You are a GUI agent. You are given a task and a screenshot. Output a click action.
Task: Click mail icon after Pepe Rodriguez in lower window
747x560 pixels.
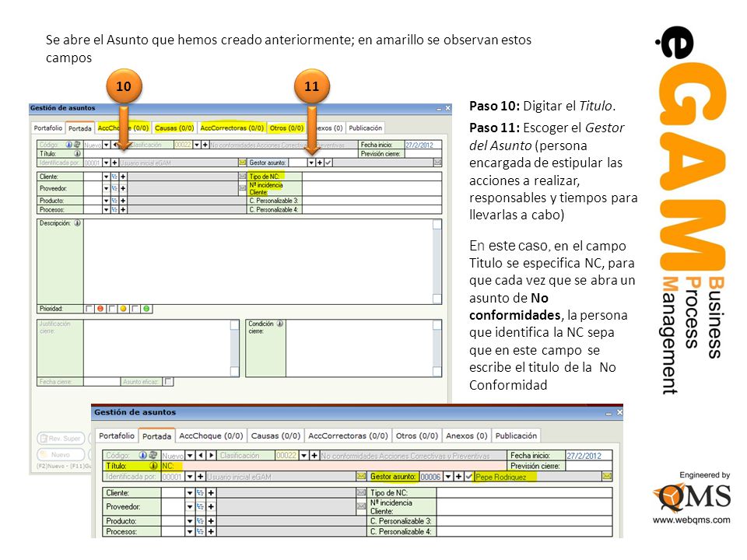607,477
